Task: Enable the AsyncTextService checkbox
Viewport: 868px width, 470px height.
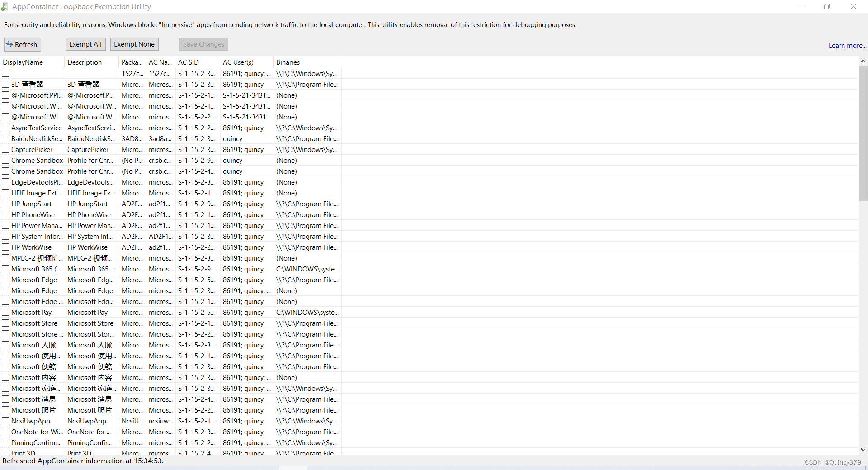Action: pyautogui.click(x=5, y=128)
